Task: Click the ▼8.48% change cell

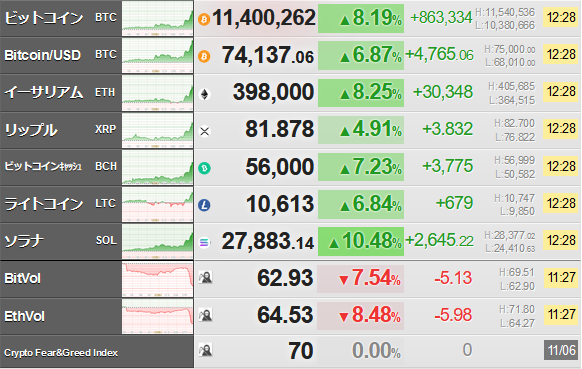Action: coord(360,316)
